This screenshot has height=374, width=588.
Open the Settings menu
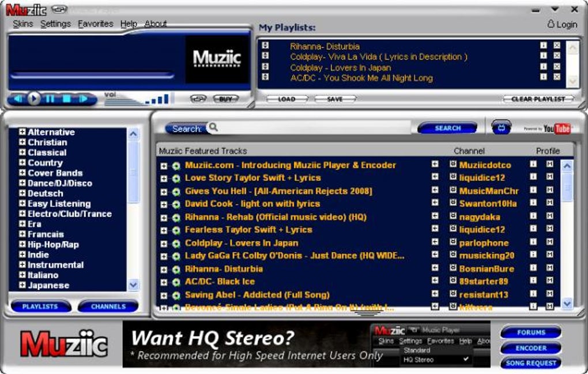click(55, 24)
